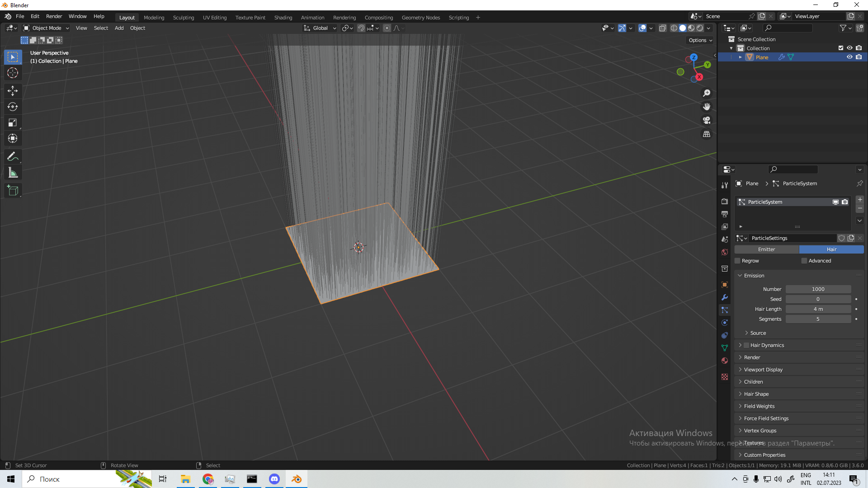Viewport: 868px width, 488px height.
Task: Open the Add menu in viewport header
Action: [x=119, y=28]
